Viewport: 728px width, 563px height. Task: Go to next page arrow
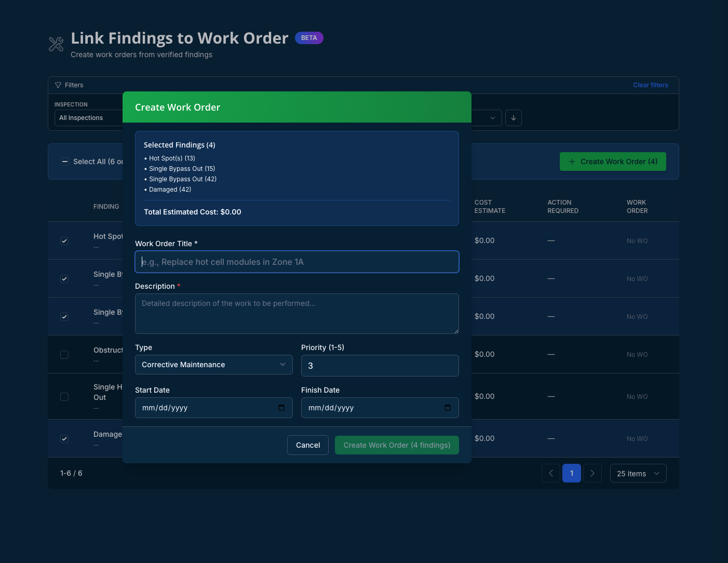click(x=592, y=473)
